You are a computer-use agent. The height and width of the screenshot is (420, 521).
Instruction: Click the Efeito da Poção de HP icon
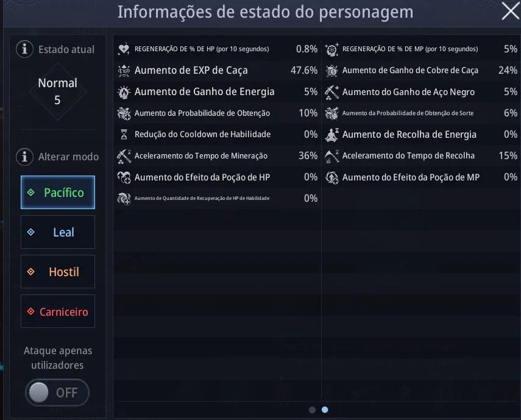coord(124,177)
